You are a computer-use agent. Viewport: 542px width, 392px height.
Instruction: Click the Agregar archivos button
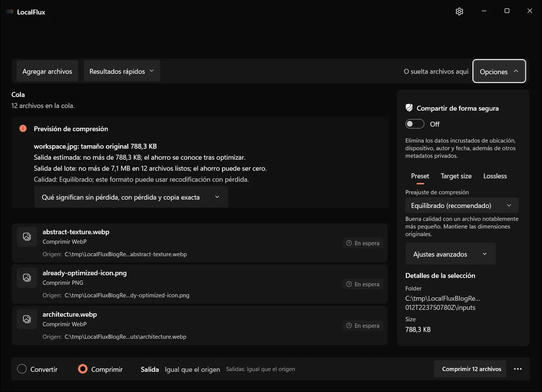(x=47, y=71)
